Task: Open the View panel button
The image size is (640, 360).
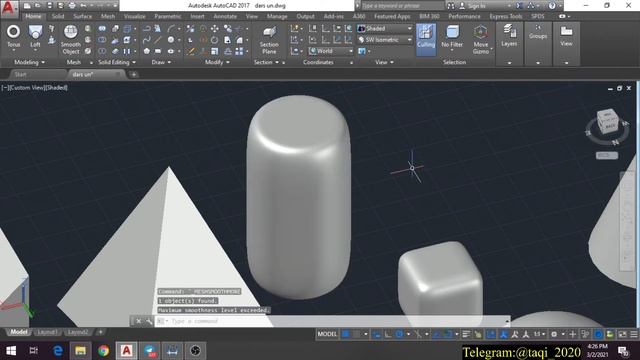Action: click(x=566, y=36)
